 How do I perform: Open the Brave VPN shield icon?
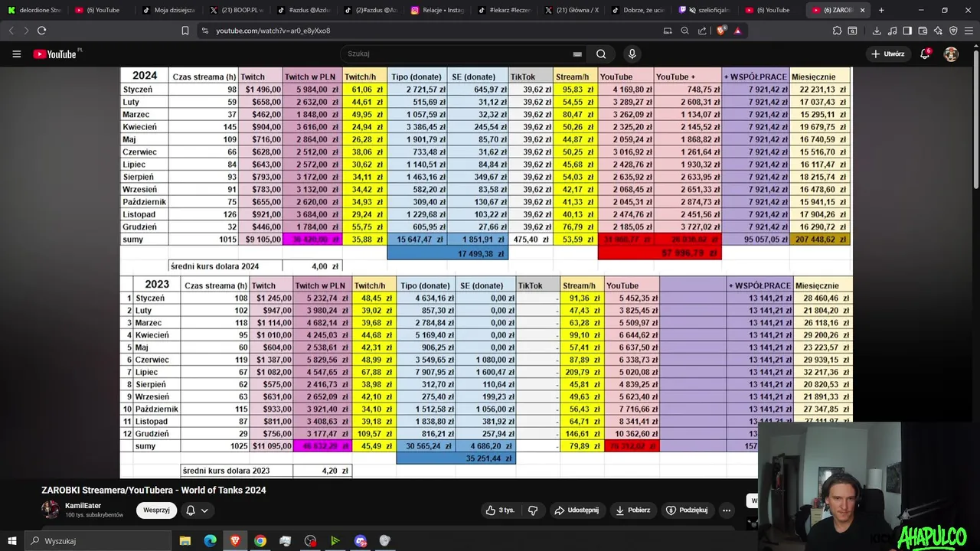[x=953, y=31]
